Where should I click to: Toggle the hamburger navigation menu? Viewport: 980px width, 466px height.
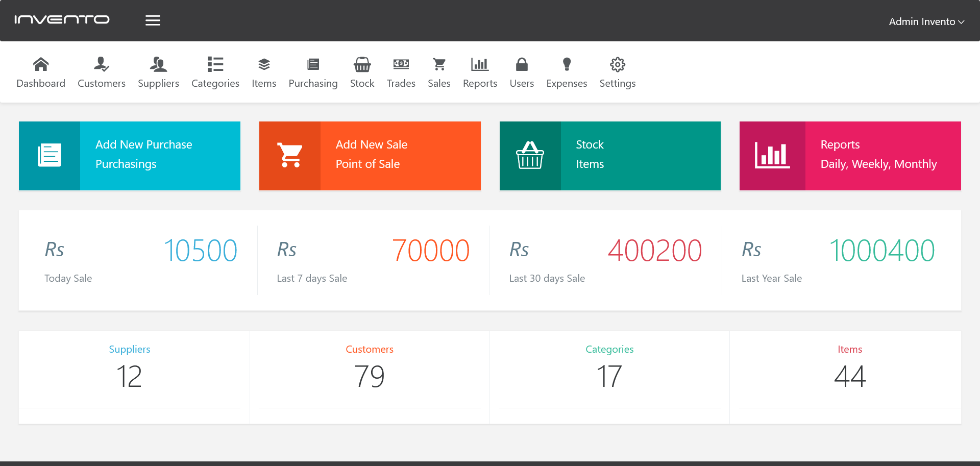(x=153, y=20)
